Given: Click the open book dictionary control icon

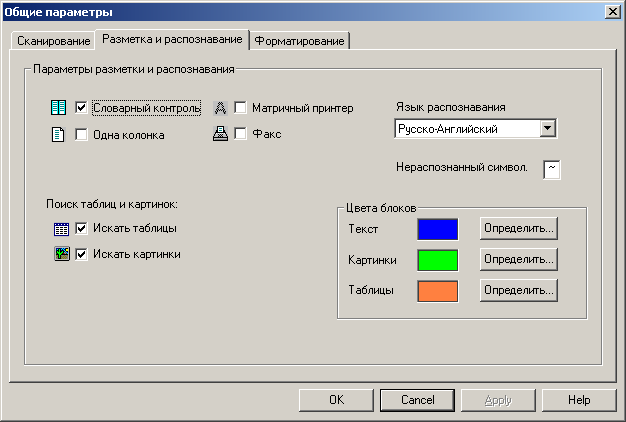Looking at the screenshot, I should [x=58, y=108].
